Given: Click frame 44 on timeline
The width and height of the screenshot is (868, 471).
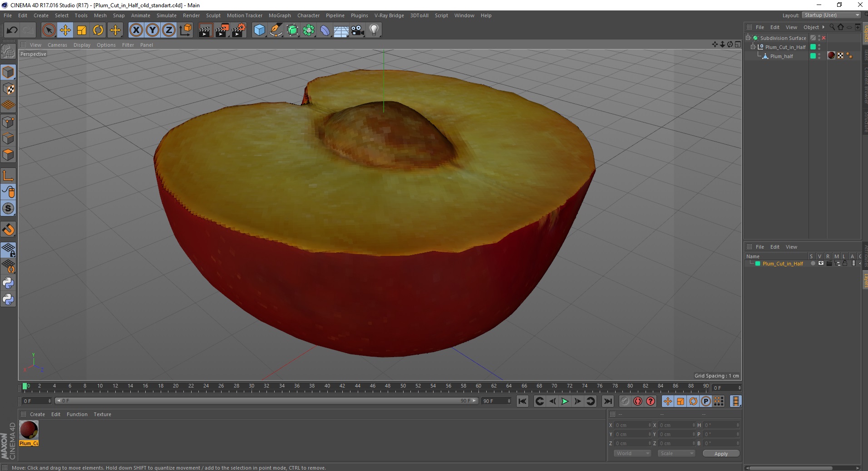Looking at the screenshot, I should (357, 387).
